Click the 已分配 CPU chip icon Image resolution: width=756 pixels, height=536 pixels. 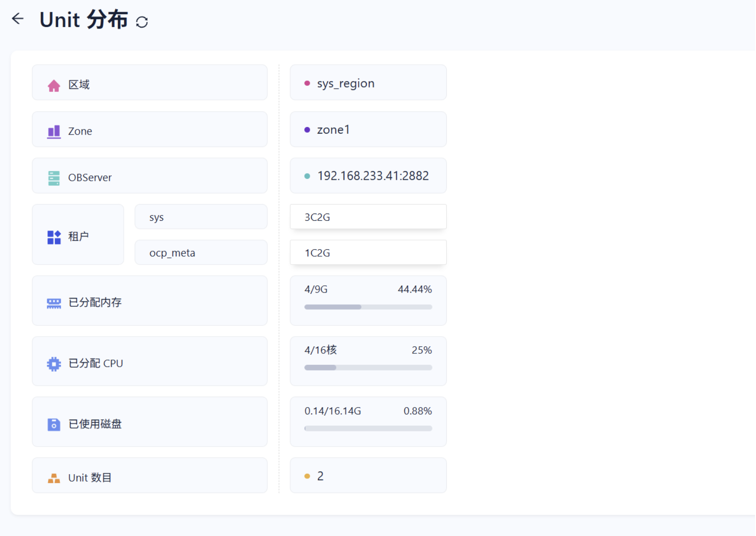point(54,364)
